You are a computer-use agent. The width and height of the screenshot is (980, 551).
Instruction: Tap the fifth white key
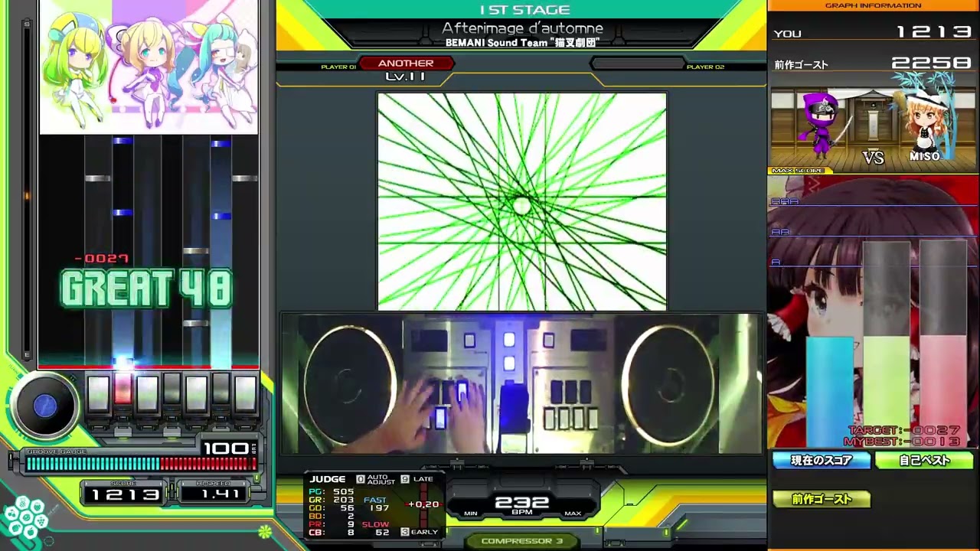click(x=196, y=393)
